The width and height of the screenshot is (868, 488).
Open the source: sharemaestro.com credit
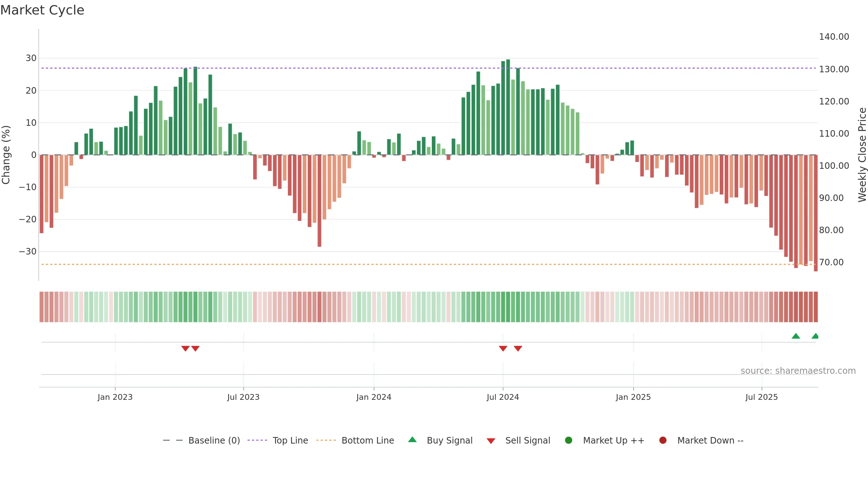798,371
